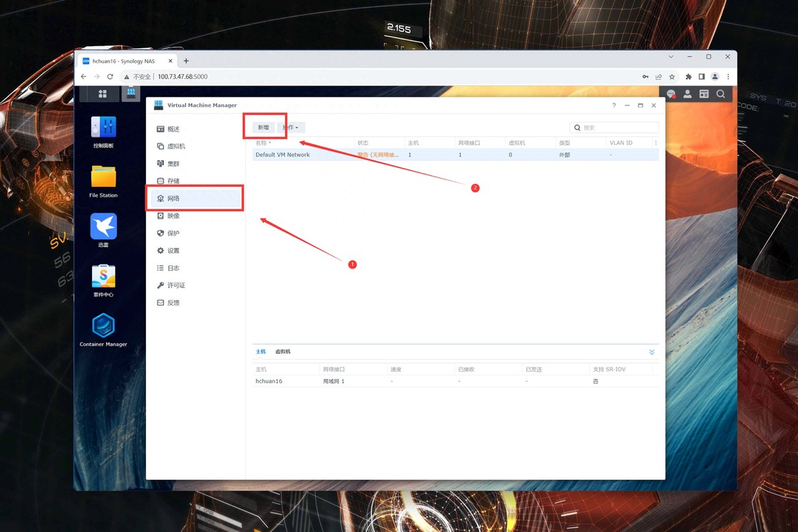Open the DSM user account icon
798x532 pixels.
[687, 94]
